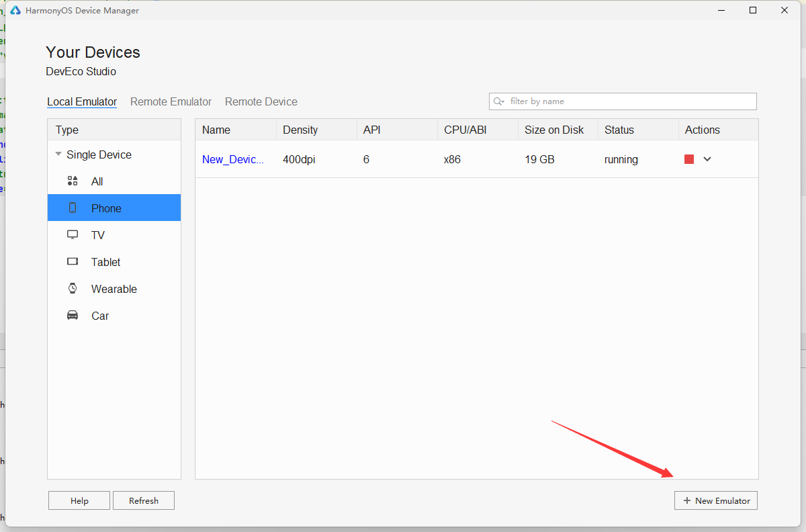Image resolution: width=806 pixels, height=532 pixels.
Task: Stop the running emulator with red square
Action: click(x=689, y=159)
